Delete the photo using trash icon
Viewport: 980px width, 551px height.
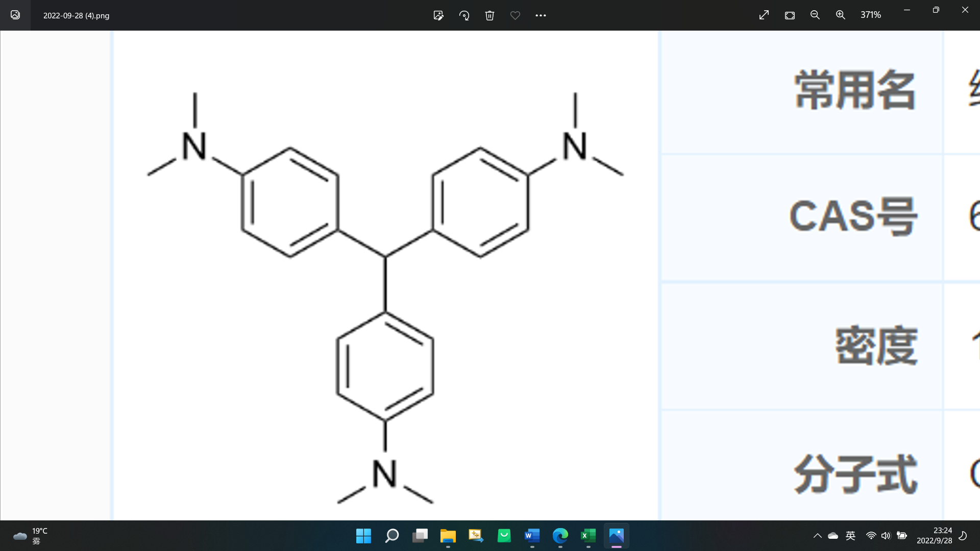tap(489, 15)
